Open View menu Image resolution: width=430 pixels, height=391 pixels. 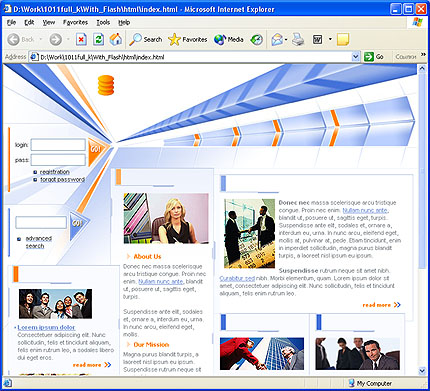49,23
